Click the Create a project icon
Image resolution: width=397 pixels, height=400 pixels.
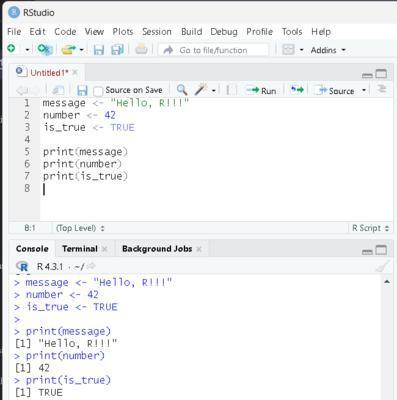(45, 49)
